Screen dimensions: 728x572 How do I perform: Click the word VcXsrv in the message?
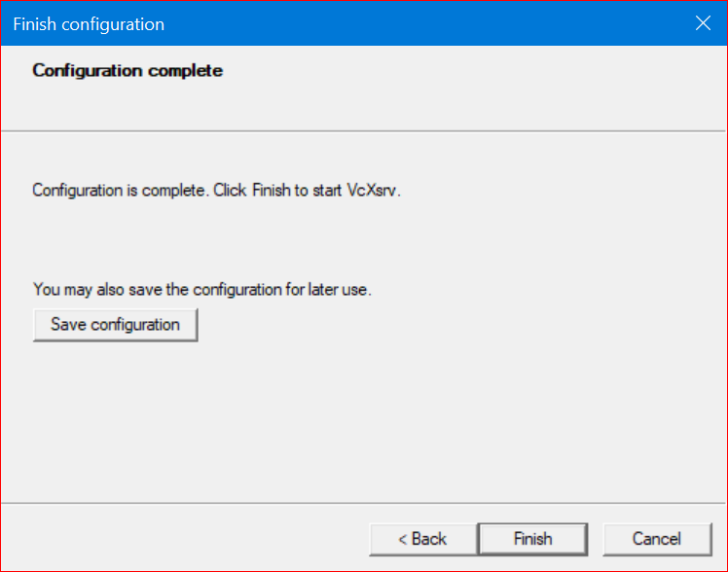coord(374,191)
